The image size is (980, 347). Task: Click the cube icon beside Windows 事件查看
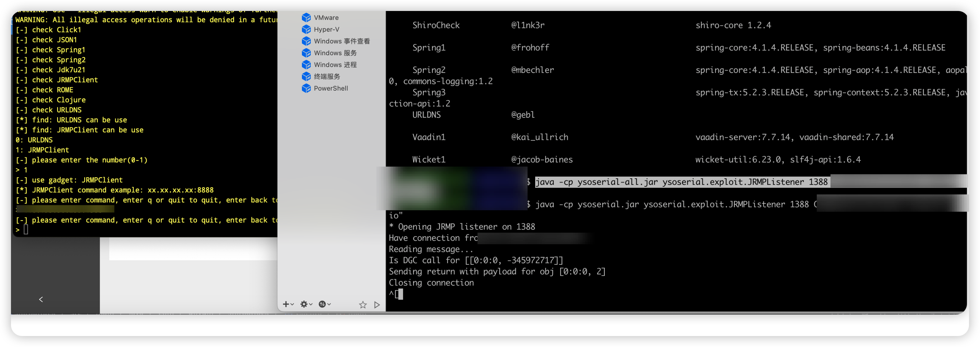pyautogui.click(x=306, y=41)
